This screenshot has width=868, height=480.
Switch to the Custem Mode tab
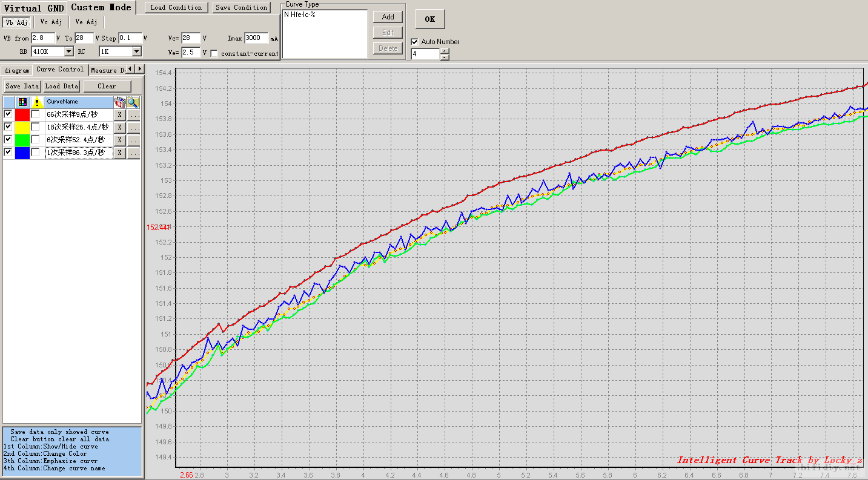[101, 8]
